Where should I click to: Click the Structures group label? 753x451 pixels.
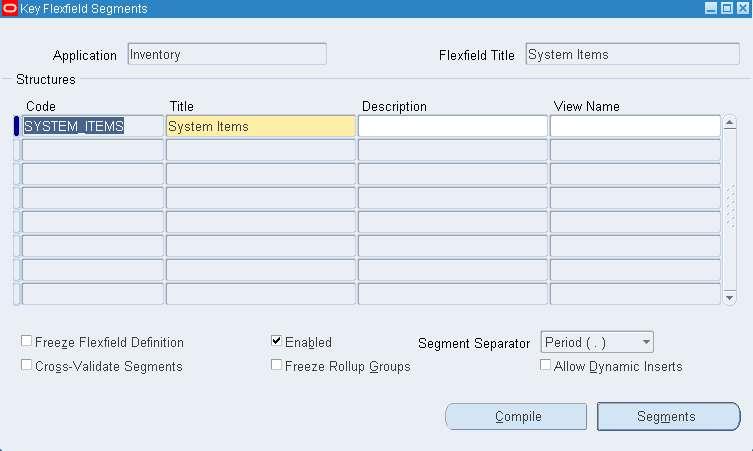coord(46,79)
